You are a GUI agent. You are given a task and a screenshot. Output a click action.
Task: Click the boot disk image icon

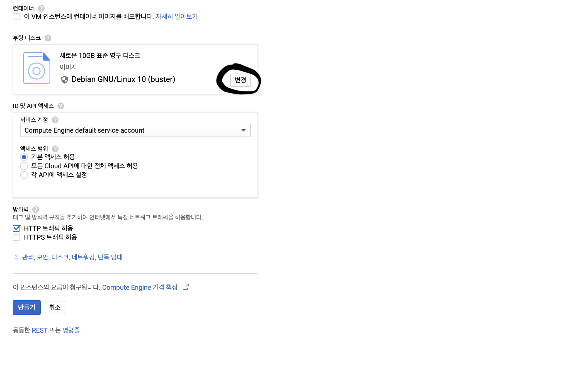(37, 68)
